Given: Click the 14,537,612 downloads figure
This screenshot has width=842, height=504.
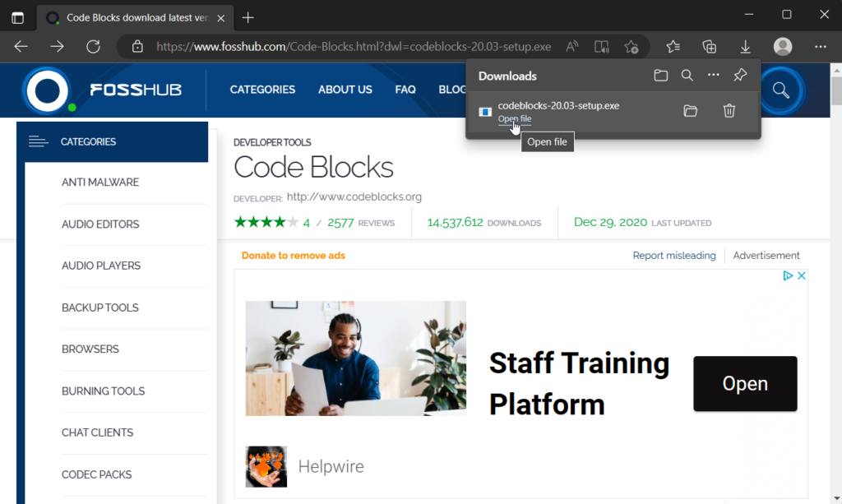Looking at the screenshot, I should pyautogui.click(x=456, y=222).
